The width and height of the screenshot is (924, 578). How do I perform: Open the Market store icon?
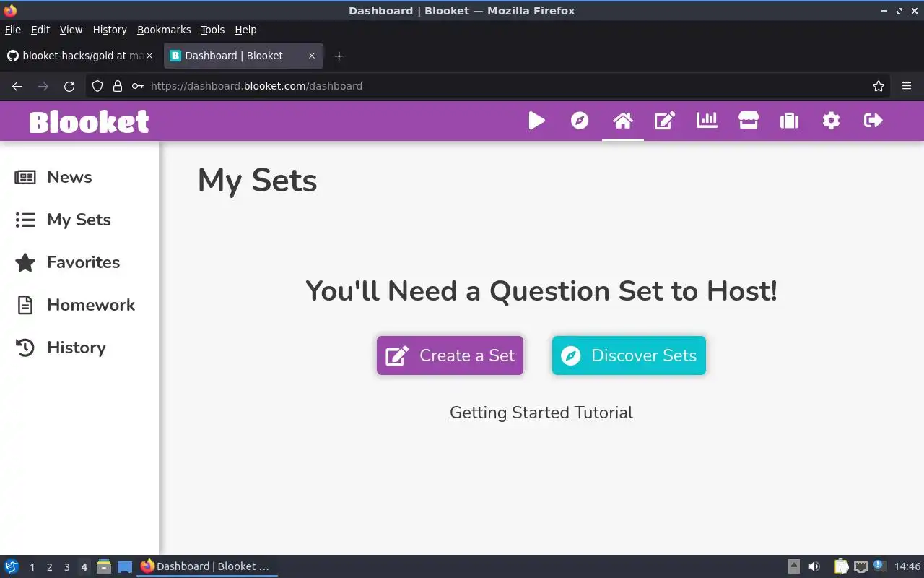point(749,121)
